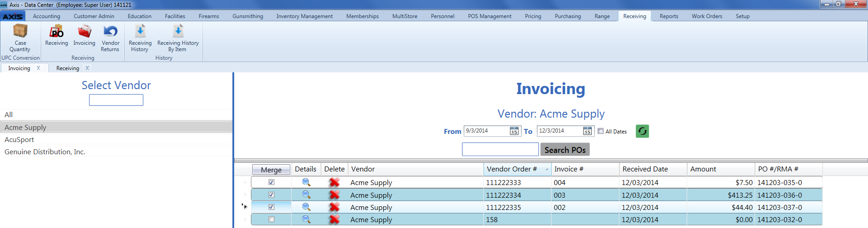The height and width of the screenshot is (228, 868).
Task: Click PO number 141203-032-0 cell
Action: [788, 220]
